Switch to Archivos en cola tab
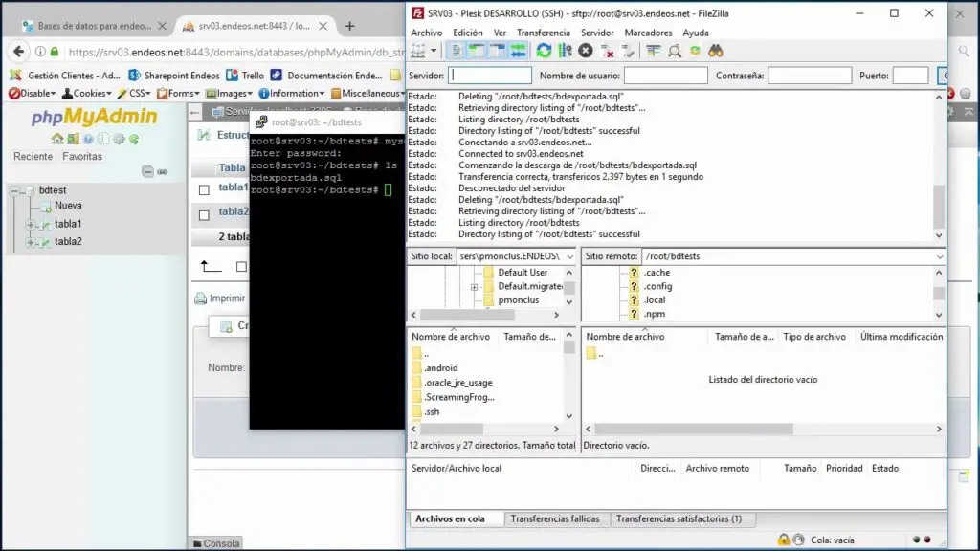The height and width of the screenshot is (551, 980). pos(450,519)
